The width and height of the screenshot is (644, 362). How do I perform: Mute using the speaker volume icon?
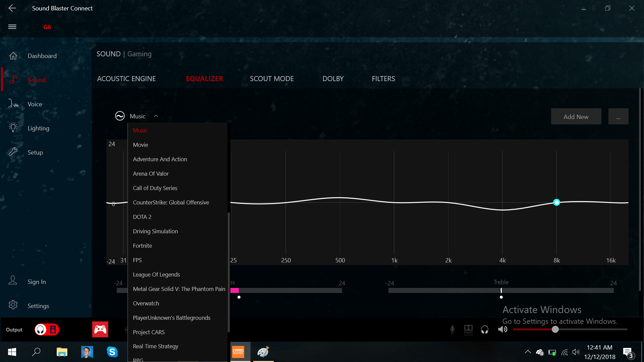[x=502, y=329]
